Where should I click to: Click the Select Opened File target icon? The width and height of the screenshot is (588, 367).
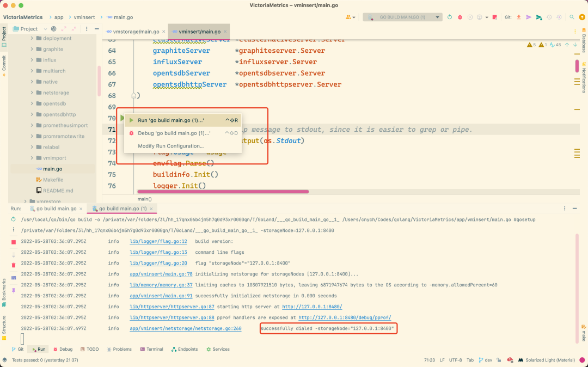pyautogui.click(x=53, y=29)
